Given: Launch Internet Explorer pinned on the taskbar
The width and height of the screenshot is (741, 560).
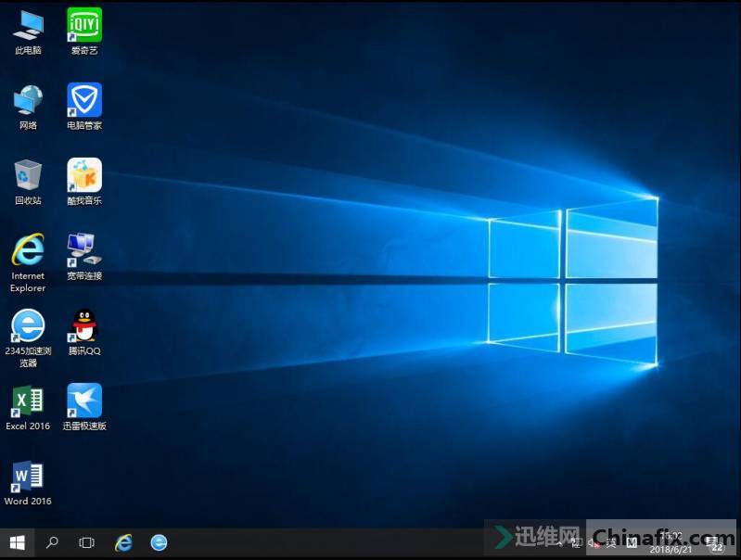Looking at the screenshot, I should (x=123, y=542).
